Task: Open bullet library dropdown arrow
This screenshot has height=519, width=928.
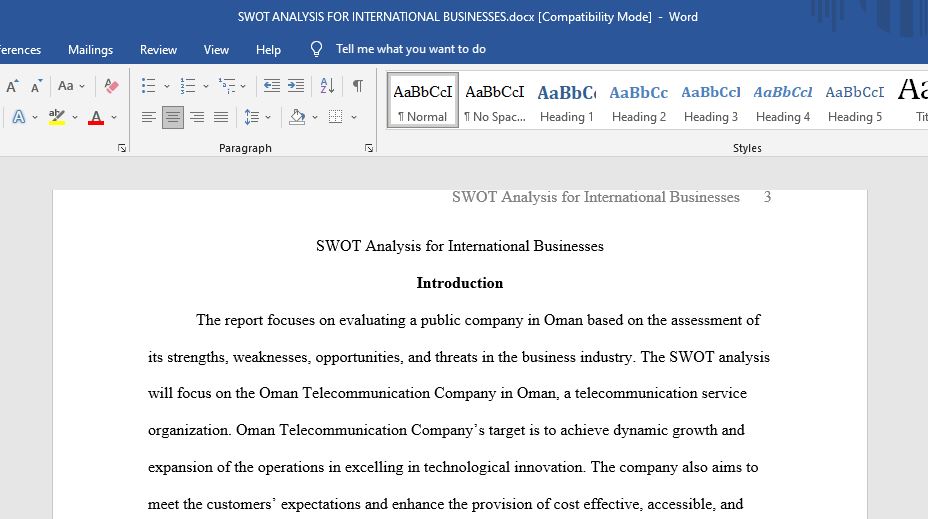Action: [x=167, y=86]
